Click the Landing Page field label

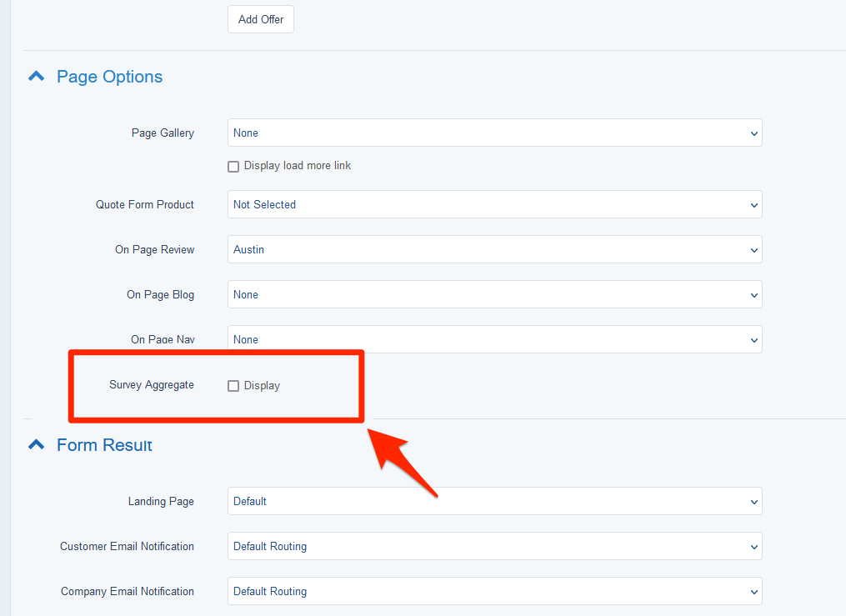pyautogui.click(x=160, y=501)
